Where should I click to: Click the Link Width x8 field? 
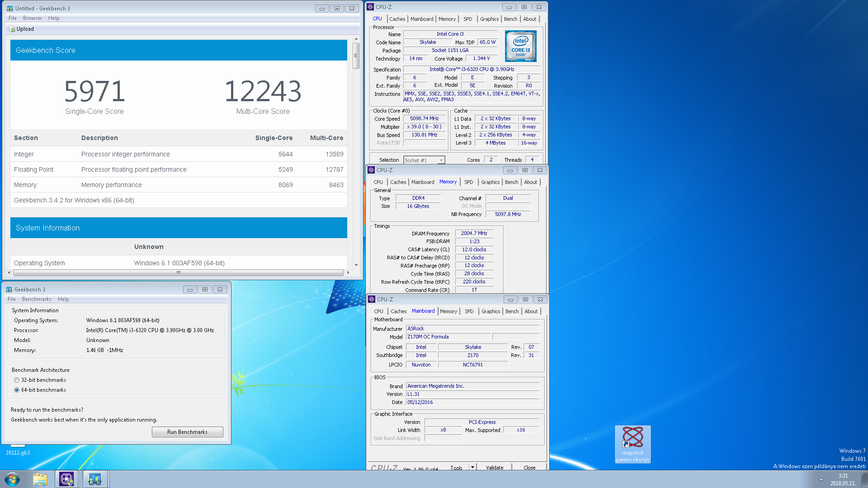tap(443, 430)
